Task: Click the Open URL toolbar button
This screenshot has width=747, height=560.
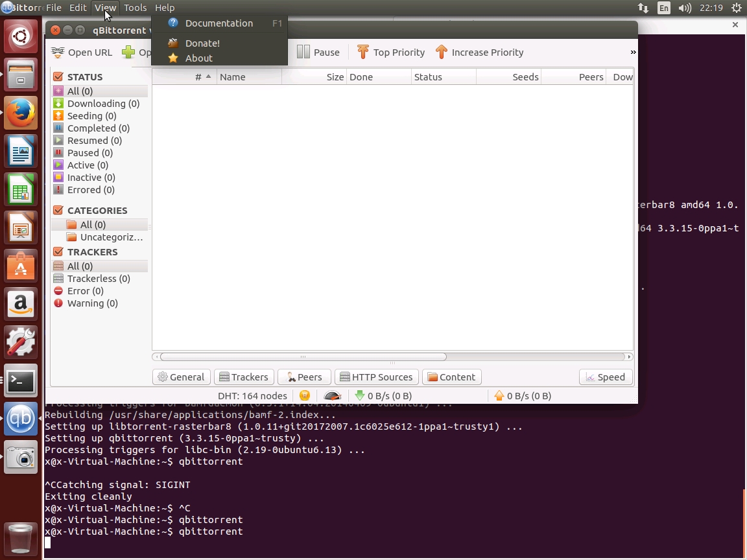Action: point(82,52)
